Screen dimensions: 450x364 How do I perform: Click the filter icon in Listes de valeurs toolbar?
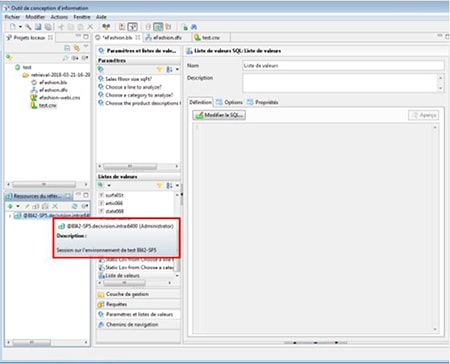[159, 185]
